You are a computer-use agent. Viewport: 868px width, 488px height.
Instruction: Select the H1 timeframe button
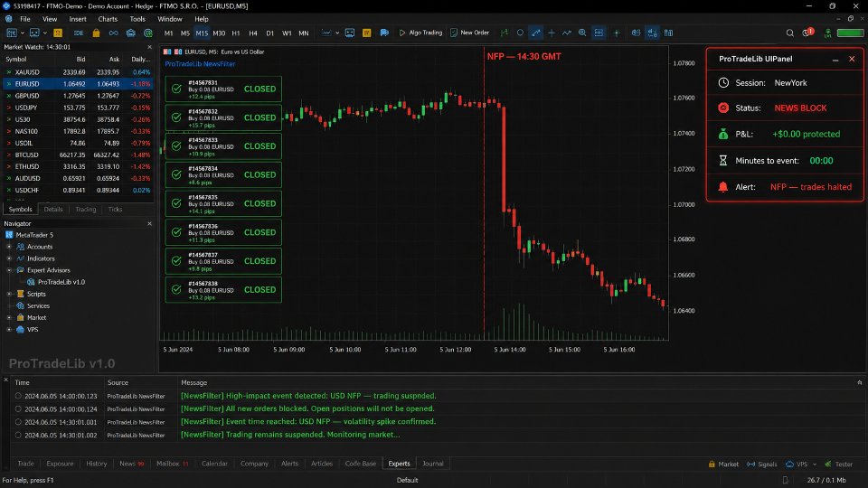click(x=236, y=33)
